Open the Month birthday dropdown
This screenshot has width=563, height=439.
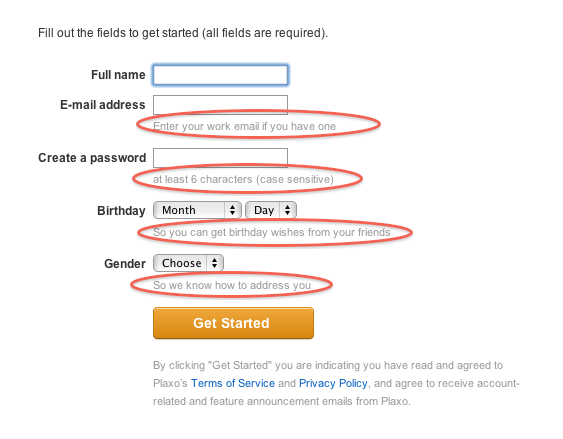[197, 210]
